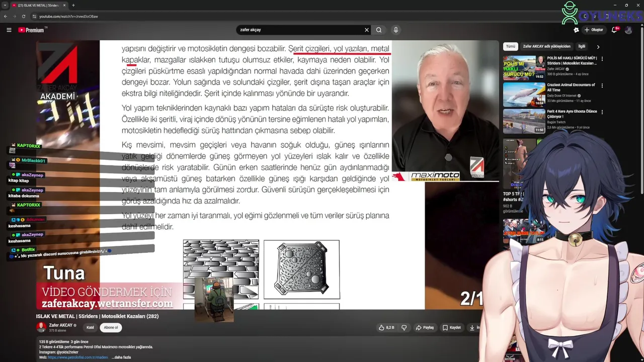Click the video title 'ISLAK VE METAL'
The width and height of the screenshot is (644, 362).
click(97, 316)
